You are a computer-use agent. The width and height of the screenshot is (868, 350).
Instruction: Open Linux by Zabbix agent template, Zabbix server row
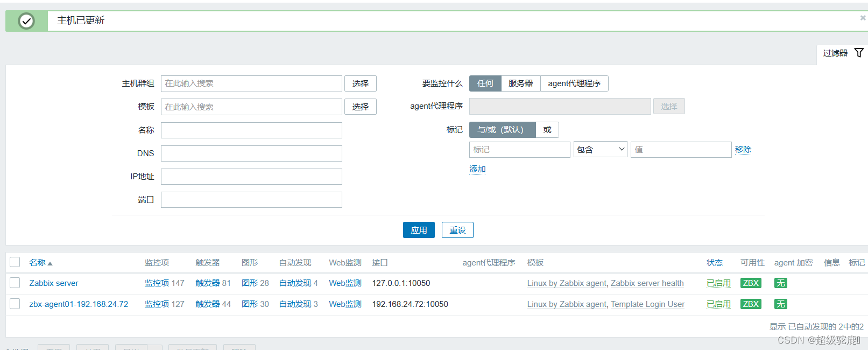(x=567, y=283)
